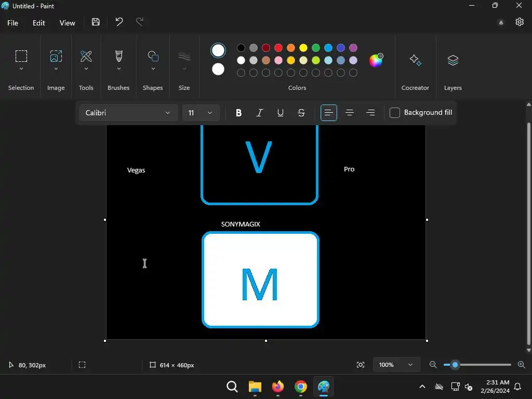532x399 pixels.
Task: Select Color 2 secondary swatch
Action: [218, 69]
